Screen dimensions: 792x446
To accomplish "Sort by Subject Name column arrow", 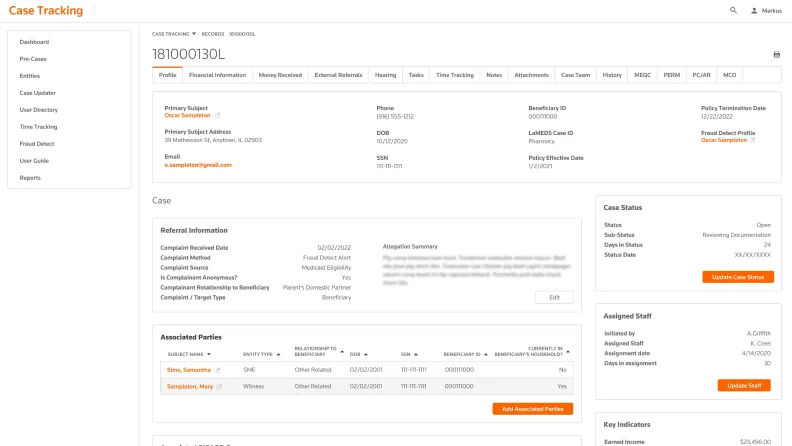I will (210, 354).
